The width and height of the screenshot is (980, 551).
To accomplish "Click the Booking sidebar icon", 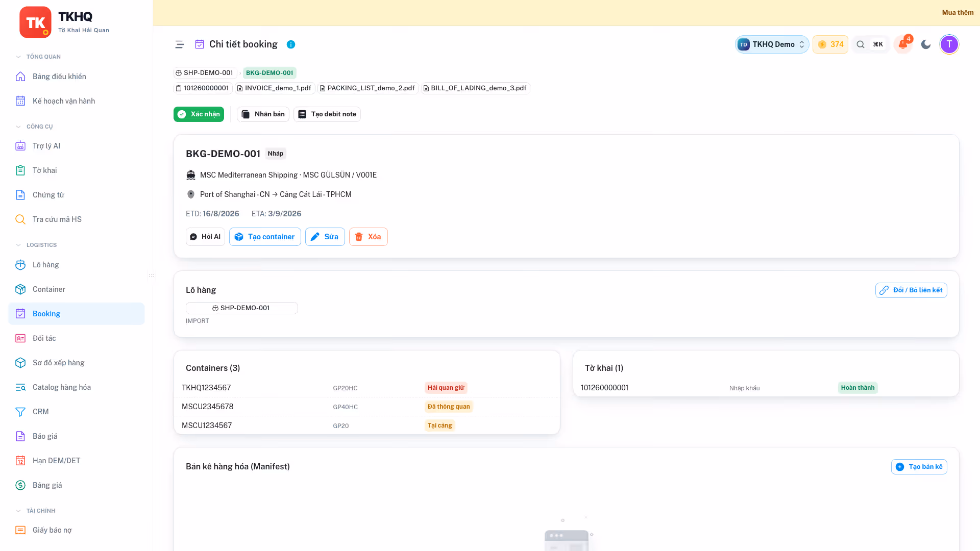I will [20, 314].
